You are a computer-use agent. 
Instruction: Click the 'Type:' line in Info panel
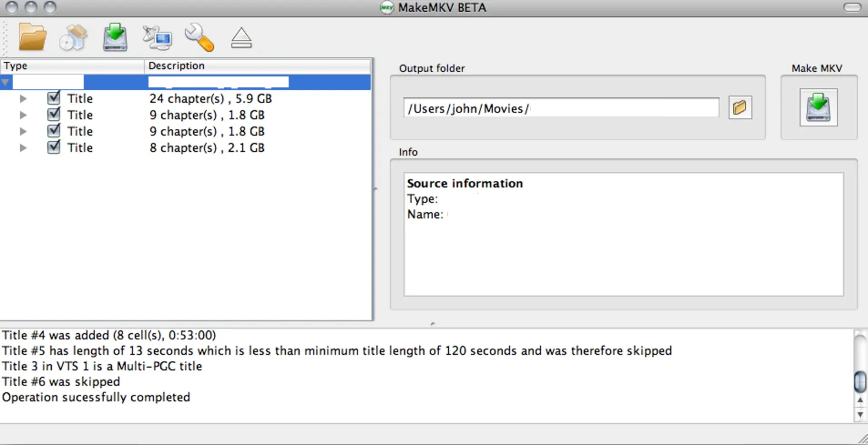[x=422, y=199]
